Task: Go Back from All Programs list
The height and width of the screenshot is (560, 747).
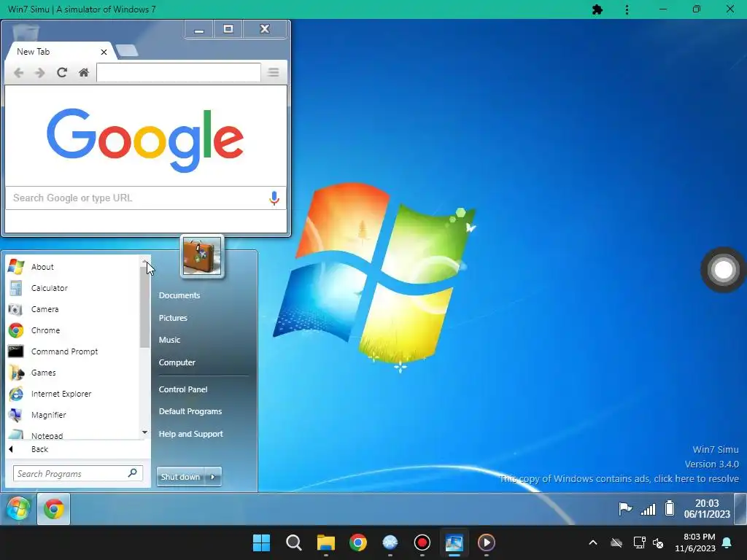Action: tap(39, 449)
